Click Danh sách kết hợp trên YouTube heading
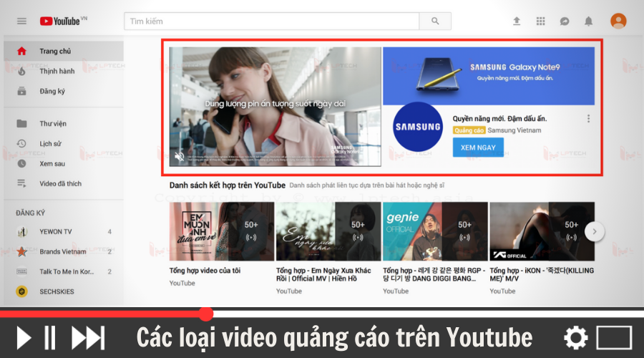Viewport: 644px width, 358px height. (x=227, y=185)
